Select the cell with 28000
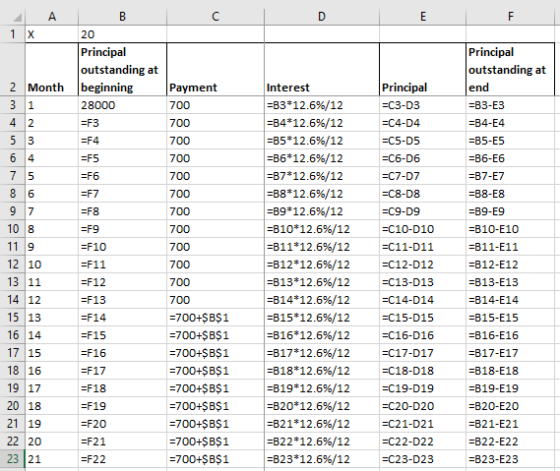 [122, 105]
